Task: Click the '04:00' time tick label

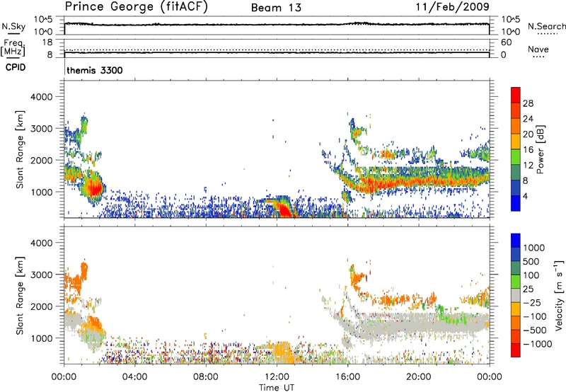Action: (134, 377)
